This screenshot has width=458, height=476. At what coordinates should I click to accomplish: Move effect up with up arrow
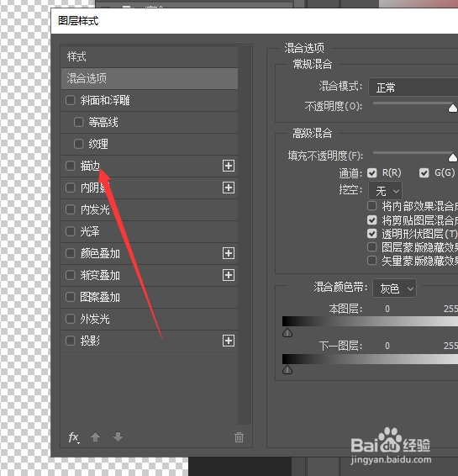point(95,437)
